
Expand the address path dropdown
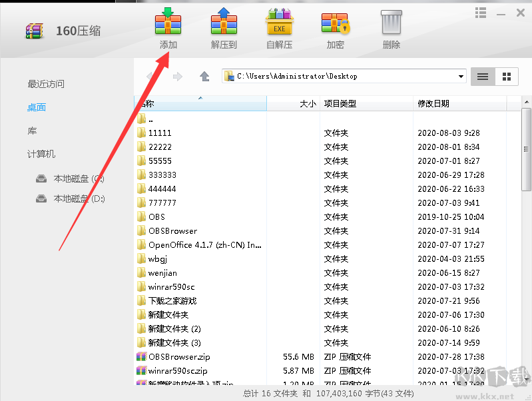click(461, 77)
